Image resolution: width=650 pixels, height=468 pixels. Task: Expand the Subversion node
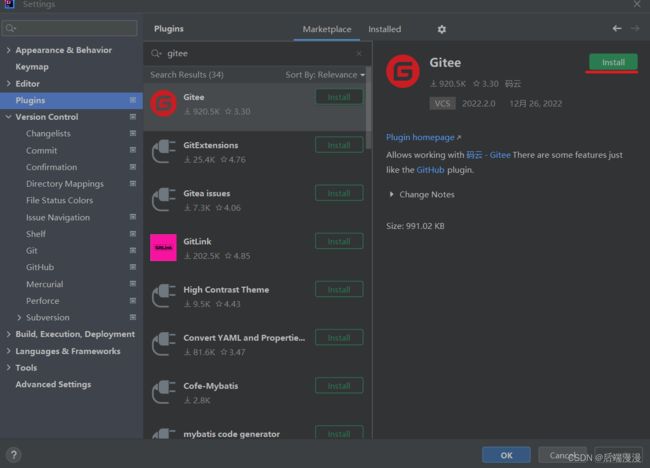19,317
